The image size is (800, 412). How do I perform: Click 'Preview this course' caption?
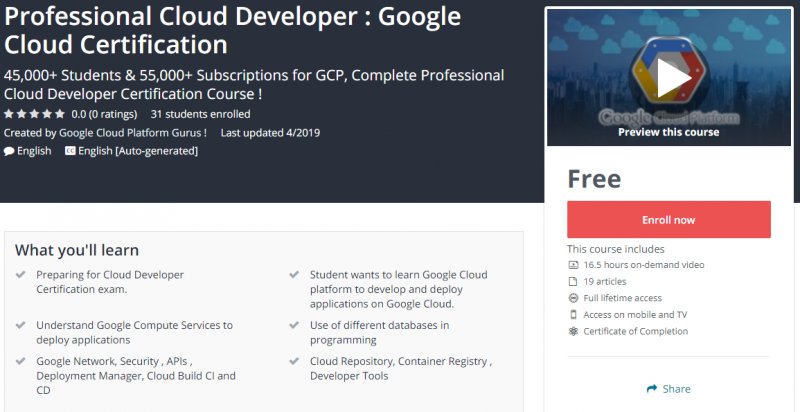tap(668, 132)
